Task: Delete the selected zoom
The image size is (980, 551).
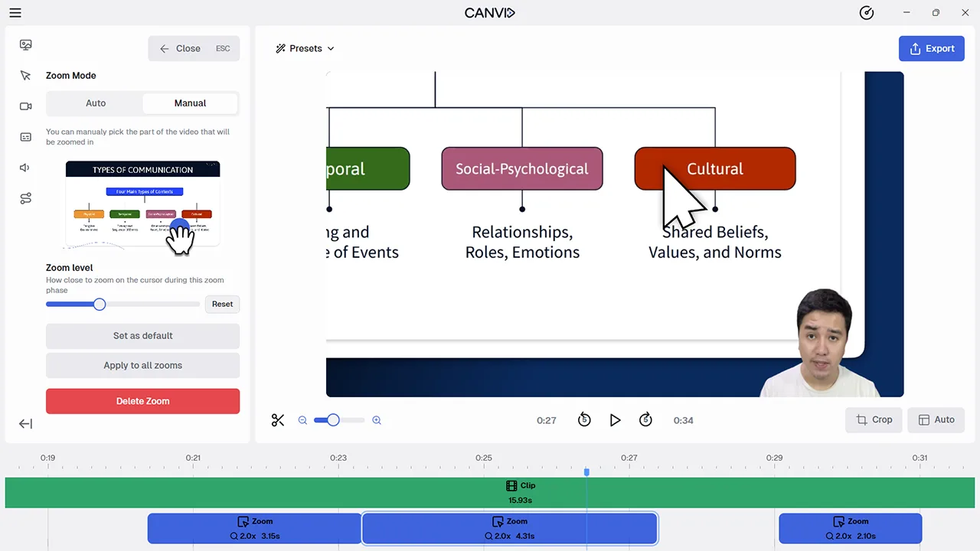Action: pyautogui.click(x=142, y=401)
